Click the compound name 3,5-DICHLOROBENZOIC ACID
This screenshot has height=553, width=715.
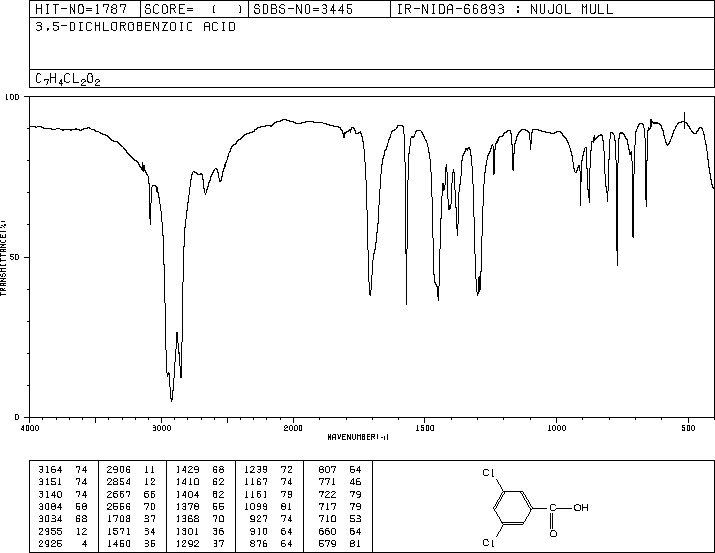tap(135, 27)
